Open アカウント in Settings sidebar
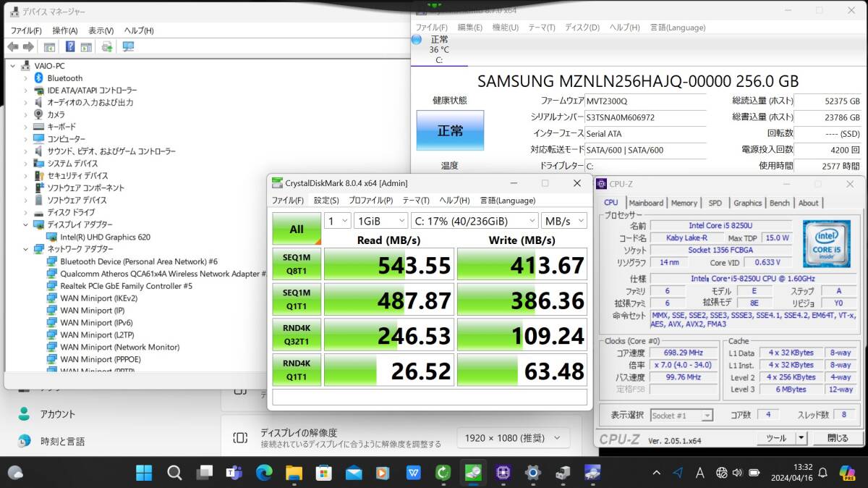 tap(58, 414)
